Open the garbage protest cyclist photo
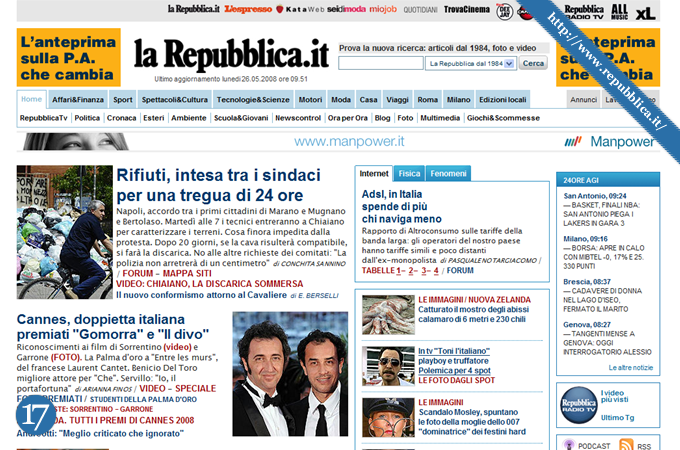The height and width of the screenshot is (450, 680). pos(65,232)
